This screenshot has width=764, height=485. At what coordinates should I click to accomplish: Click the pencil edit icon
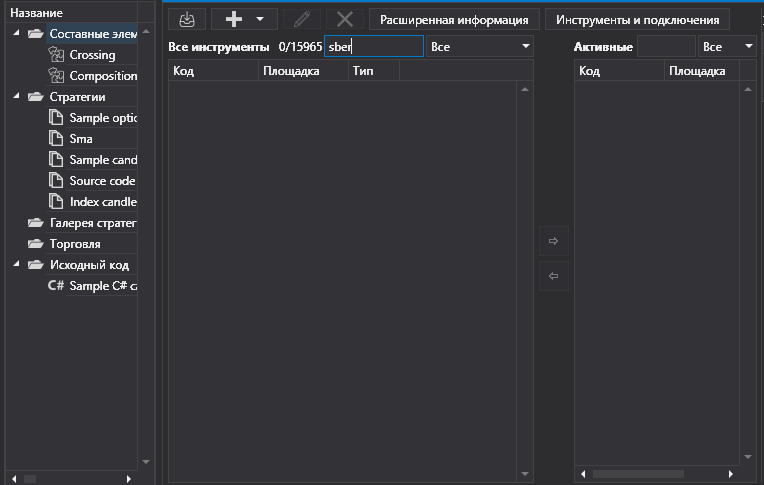pos(302,19)
